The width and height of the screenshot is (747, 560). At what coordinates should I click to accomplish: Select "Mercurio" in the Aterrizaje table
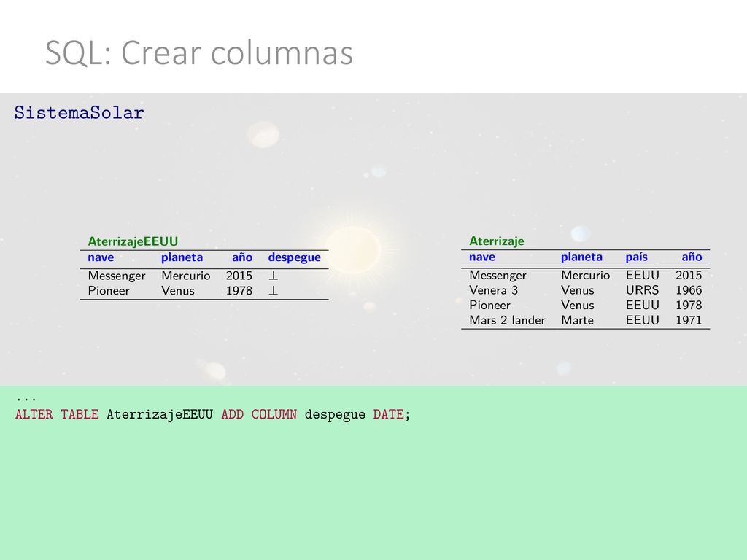(x=586, y=275)
